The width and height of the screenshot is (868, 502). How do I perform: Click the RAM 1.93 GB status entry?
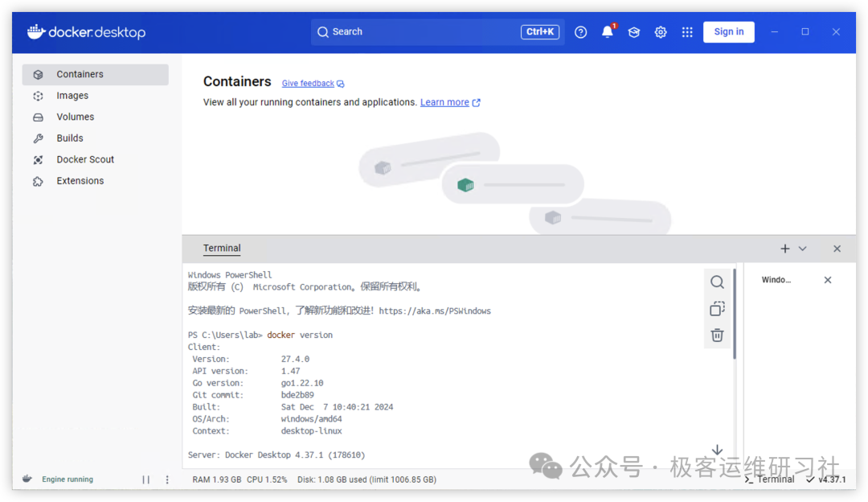[216, 479]
